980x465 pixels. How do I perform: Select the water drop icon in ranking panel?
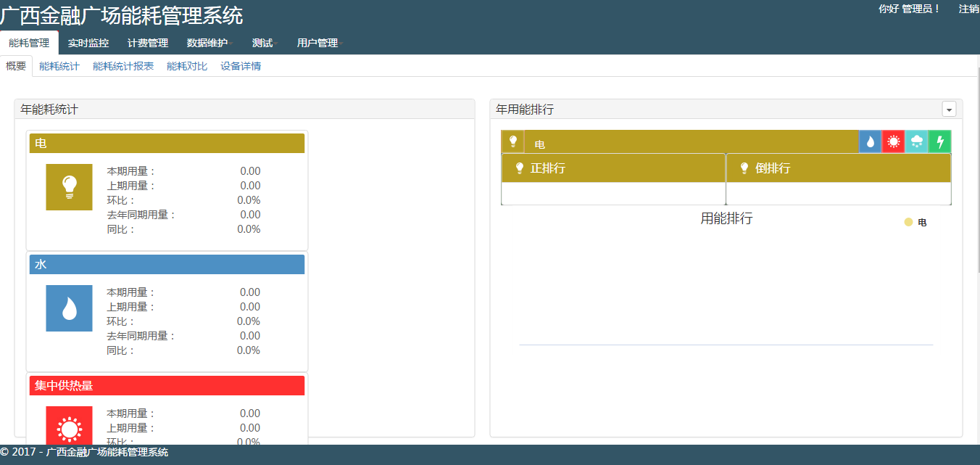click(x=870, y=141)
